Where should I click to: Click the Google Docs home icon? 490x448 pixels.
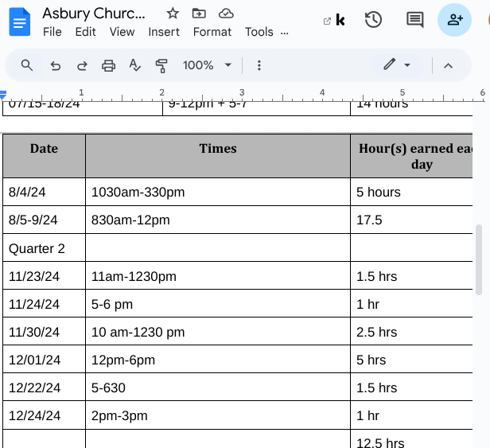point(19,21)
